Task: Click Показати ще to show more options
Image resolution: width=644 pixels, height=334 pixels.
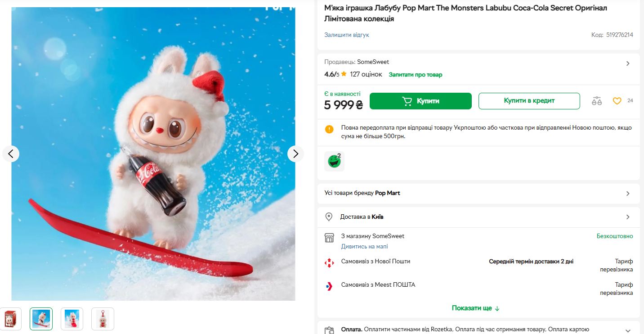Action: click(475, 308)
